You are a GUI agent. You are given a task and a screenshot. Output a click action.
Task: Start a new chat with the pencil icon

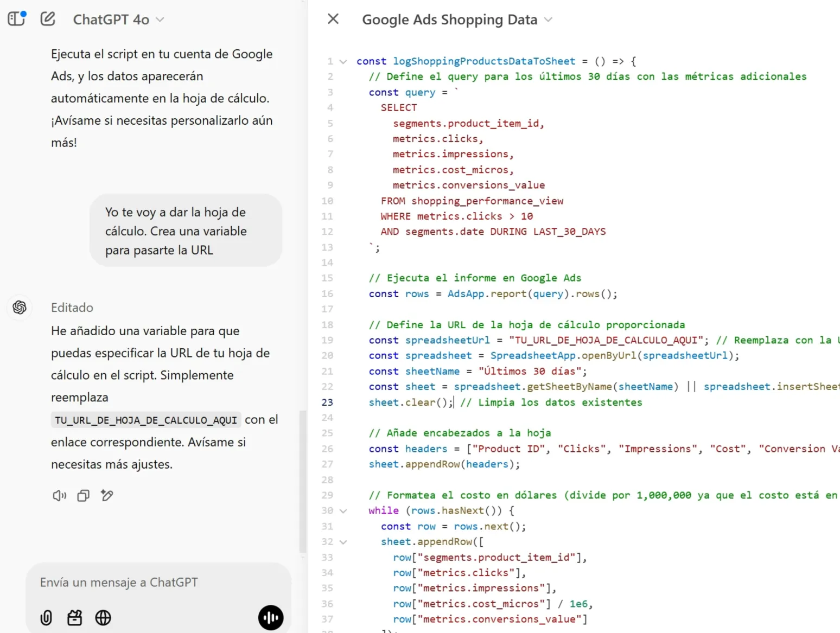click(48, 19)
